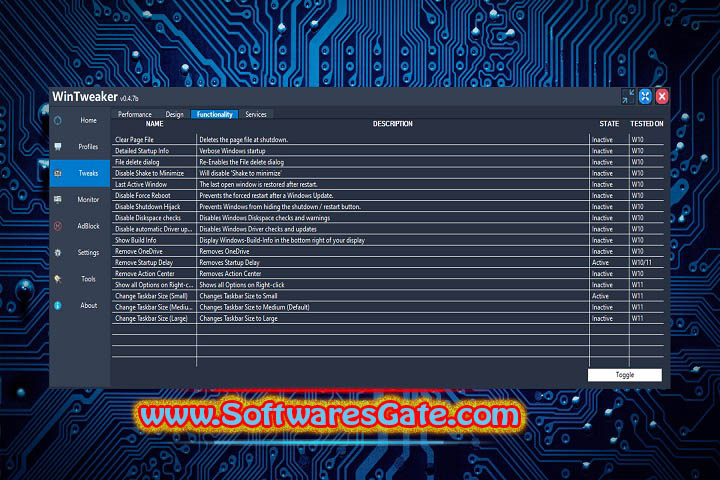Open About section label
720x480 pixels.
89,305
